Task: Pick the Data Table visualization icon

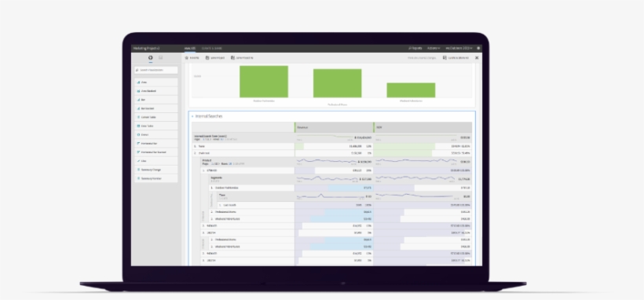Action: click(x=138, y=126)
